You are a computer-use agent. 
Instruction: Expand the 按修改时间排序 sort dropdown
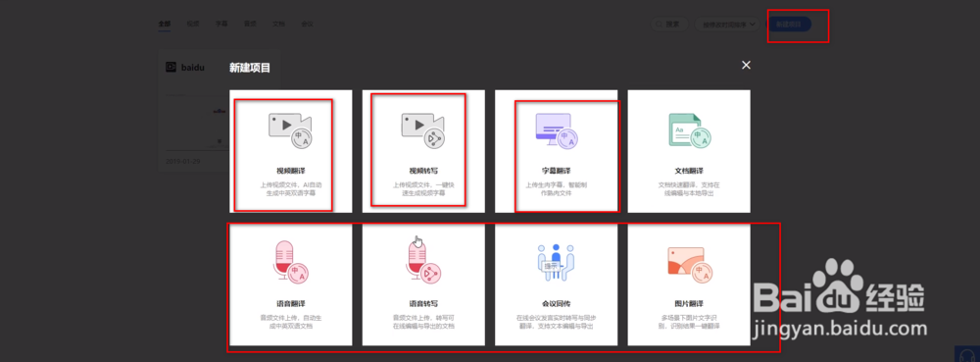[x=727, y=24]
